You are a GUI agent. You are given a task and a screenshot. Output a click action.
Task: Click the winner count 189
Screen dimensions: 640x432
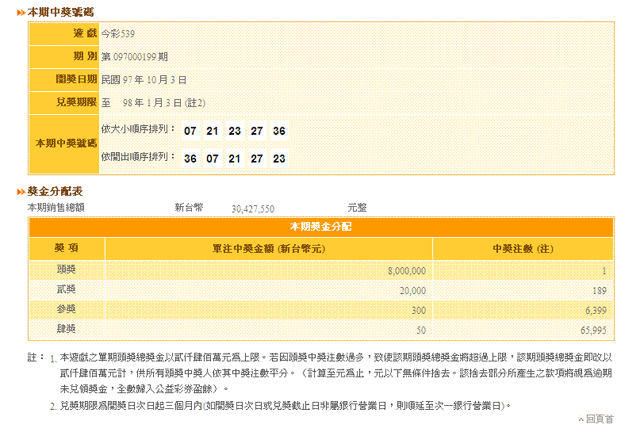coord(600,291)
